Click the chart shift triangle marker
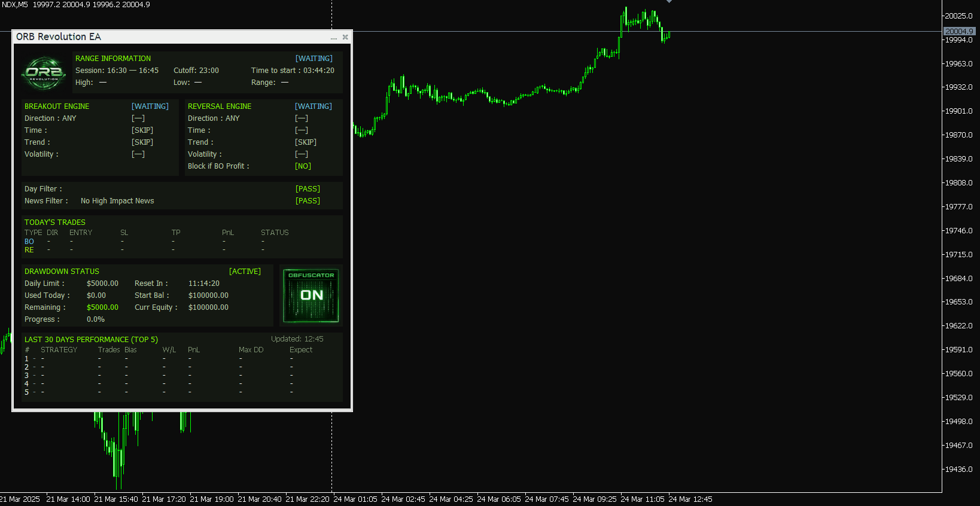 point(669,1)
